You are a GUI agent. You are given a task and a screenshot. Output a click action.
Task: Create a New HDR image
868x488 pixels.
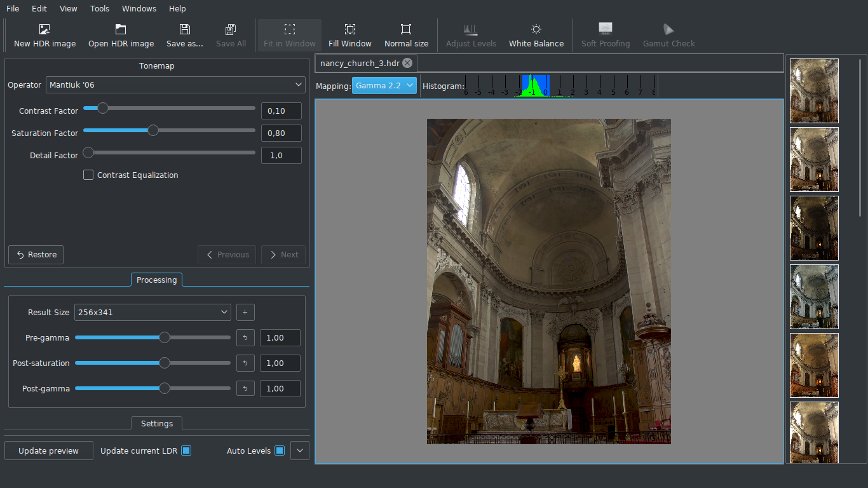(x=44, y=35)
